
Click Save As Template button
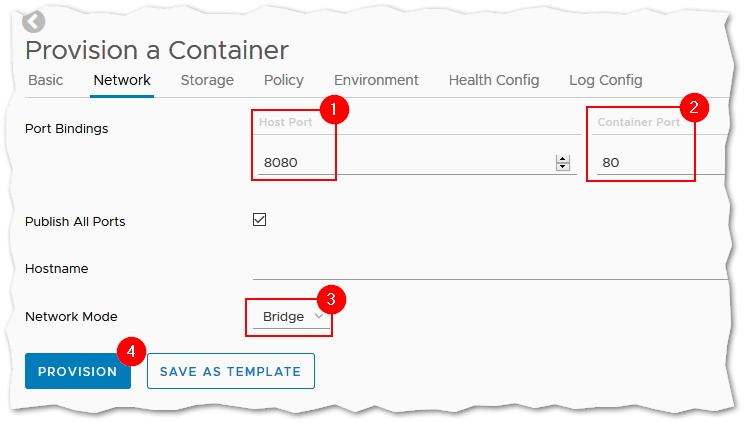(x=231, y=371)
